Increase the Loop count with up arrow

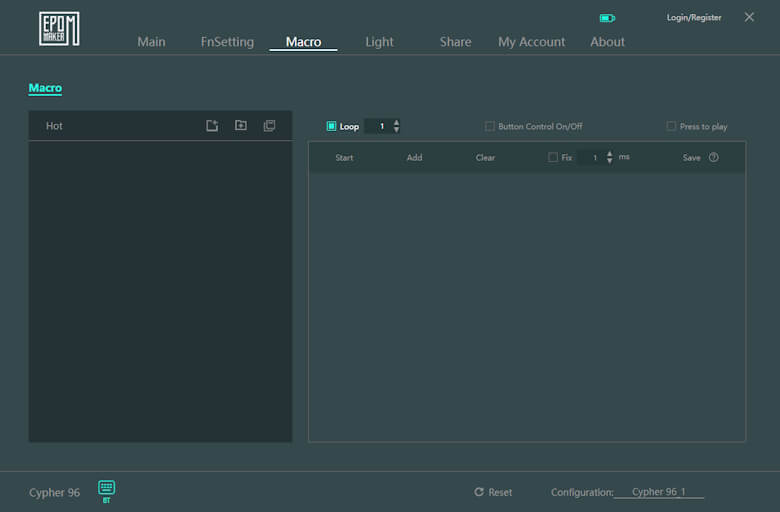click(x=397, y=122)
